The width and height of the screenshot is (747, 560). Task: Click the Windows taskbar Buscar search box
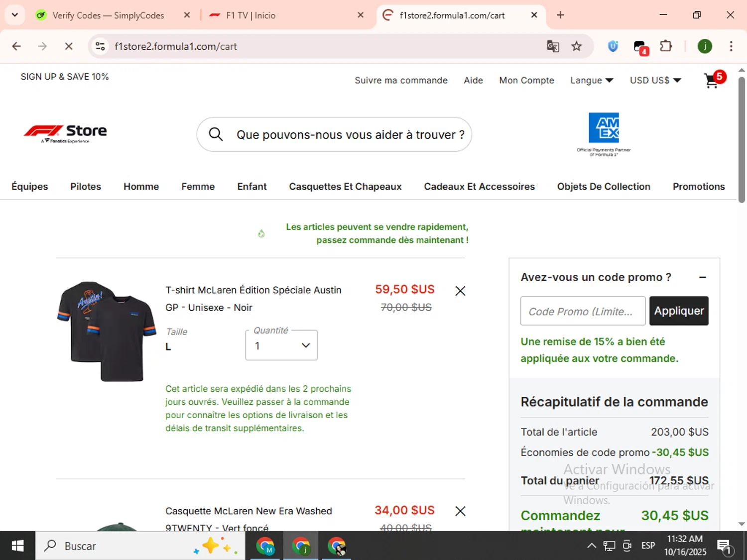tap(140, 546)
